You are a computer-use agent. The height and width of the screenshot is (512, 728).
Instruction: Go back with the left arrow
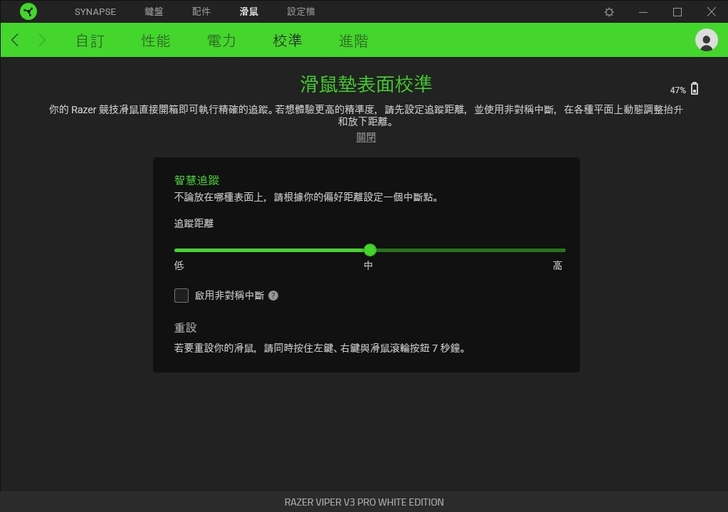coord(15,40)
